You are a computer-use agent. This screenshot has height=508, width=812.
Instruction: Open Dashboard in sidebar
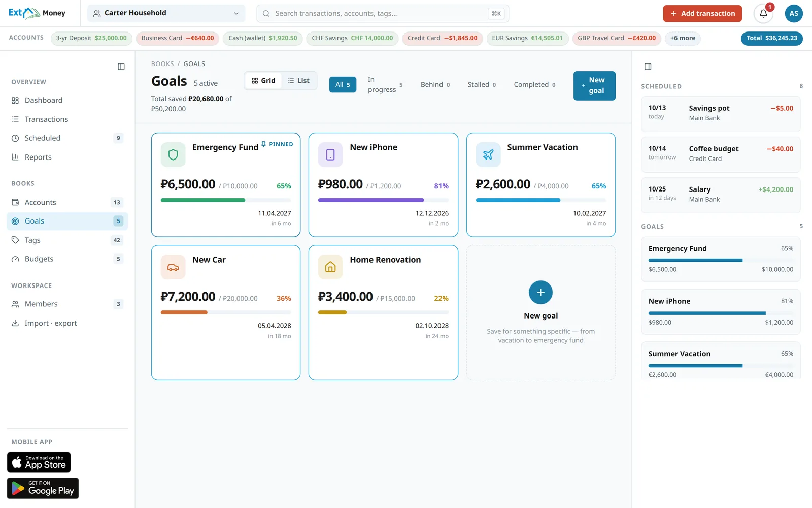pos(67,101)
